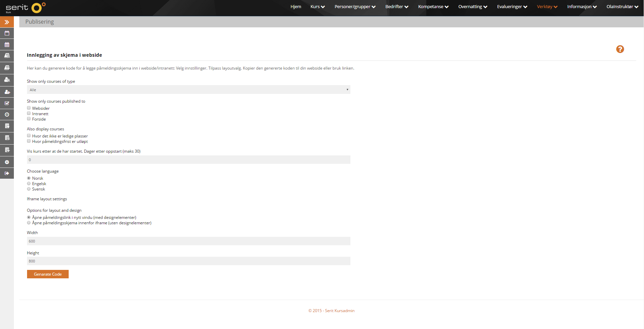The height and width of the screenshot is (329, 644).
Task: Open the orange help question mark icon
Action: [x=620, y=49]
